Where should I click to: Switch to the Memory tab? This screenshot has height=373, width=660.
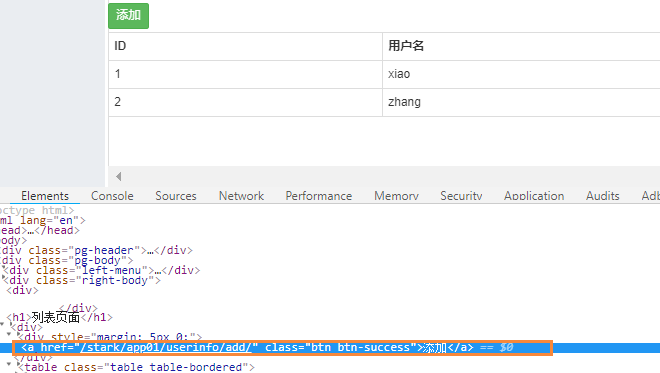coord(397,196)
